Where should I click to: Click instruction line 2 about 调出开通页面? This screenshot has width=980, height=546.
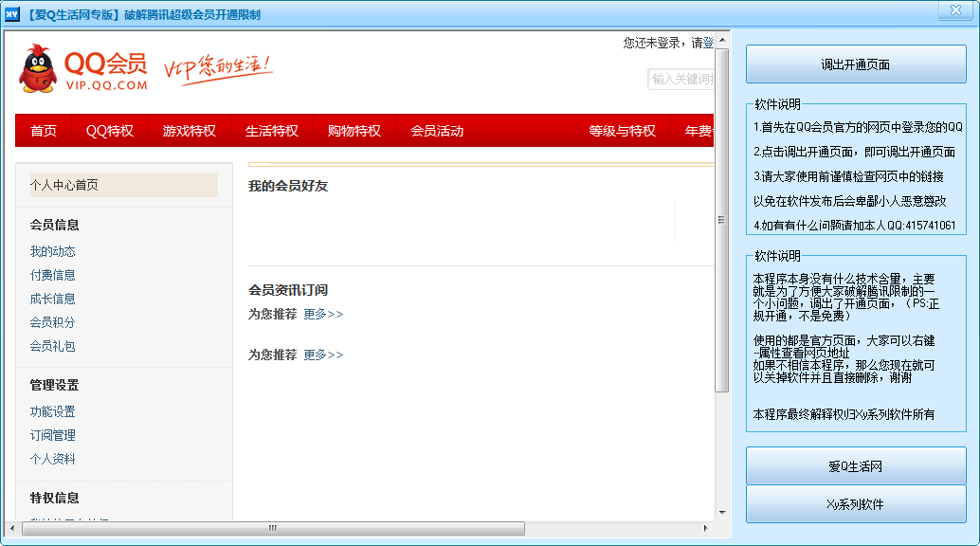(x=854, y=152)
